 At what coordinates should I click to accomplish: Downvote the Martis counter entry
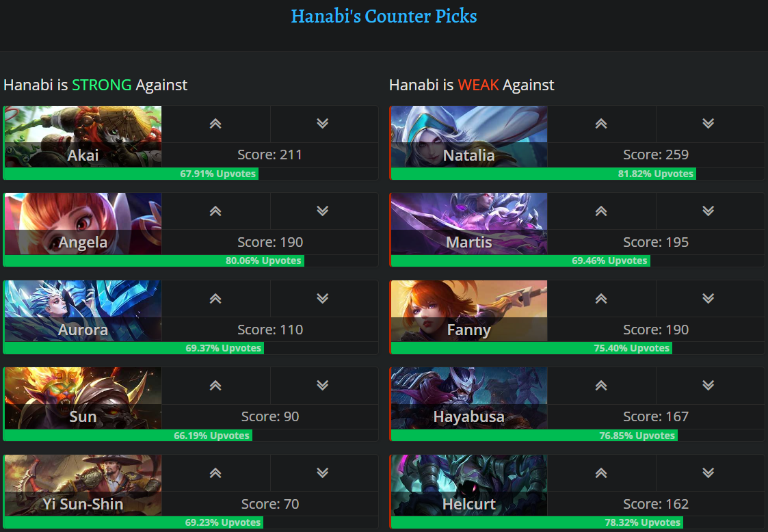tap(709, 211)
